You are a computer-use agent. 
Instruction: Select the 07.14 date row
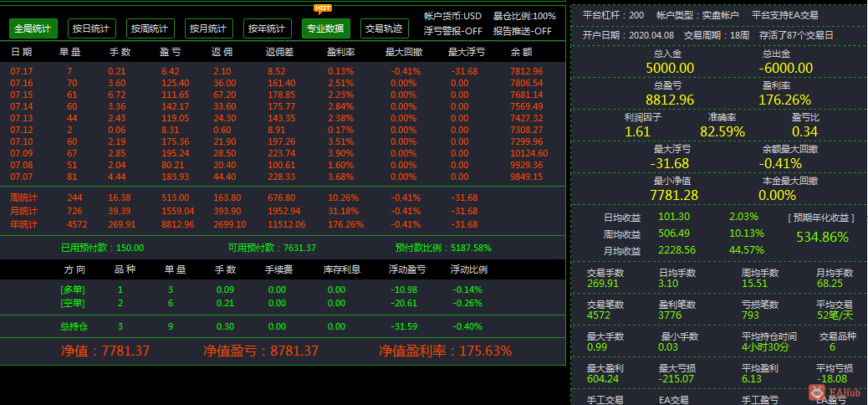coord(283,106)
